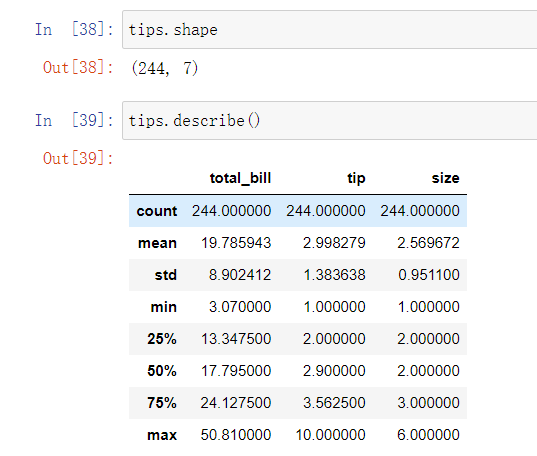
Task: Click the 25% row label
Action: coord(162,339)
